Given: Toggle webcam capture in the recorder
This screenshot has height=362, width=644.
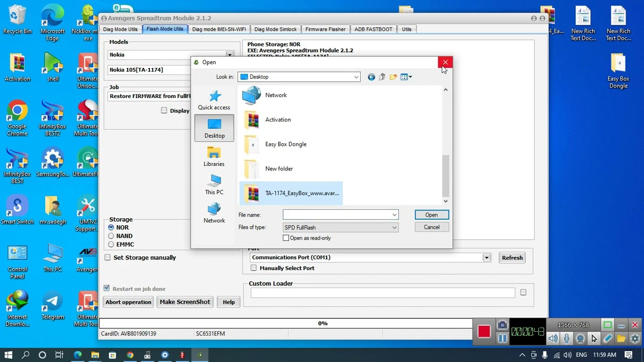Looking at the screenshot, I should (580, 339).
